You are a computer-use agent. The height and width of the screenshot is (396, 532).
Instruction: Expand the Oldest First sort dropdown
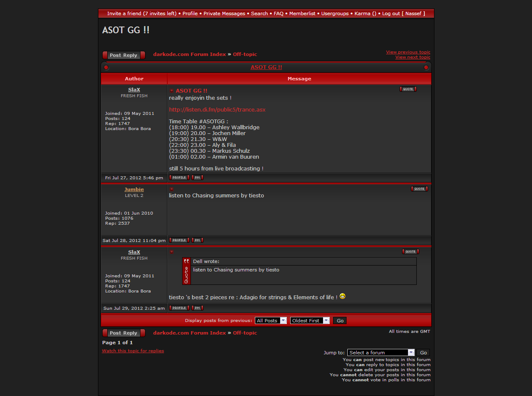(x=310, y=321)
